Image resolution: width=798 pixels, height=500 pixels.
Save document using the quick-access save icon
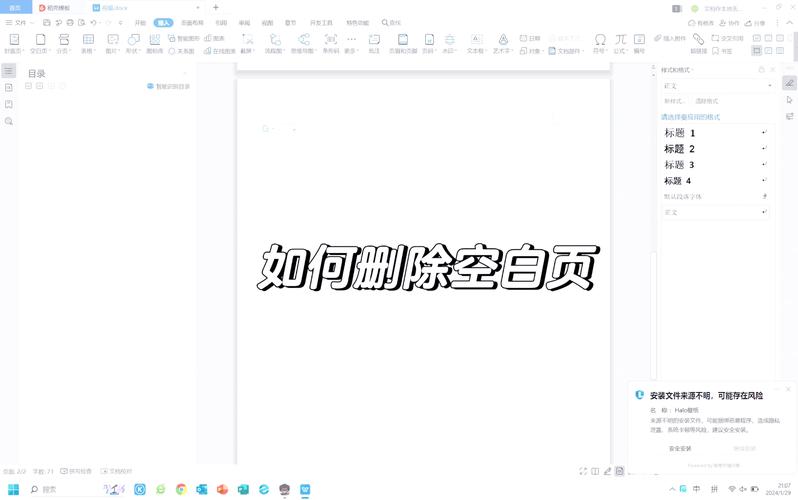[47, 23]
